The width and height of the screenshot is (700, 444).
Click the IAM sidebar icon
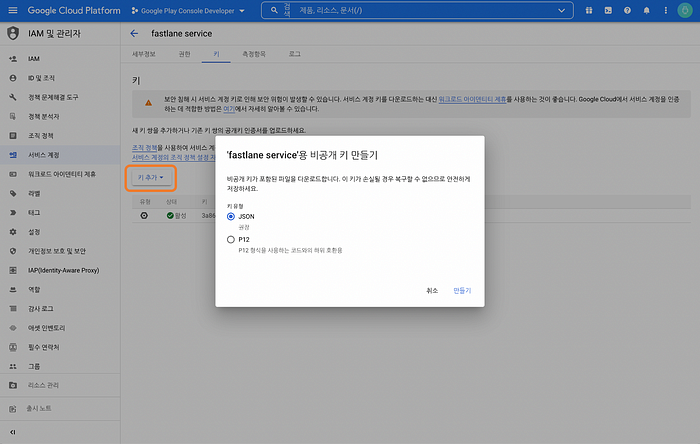13,58
